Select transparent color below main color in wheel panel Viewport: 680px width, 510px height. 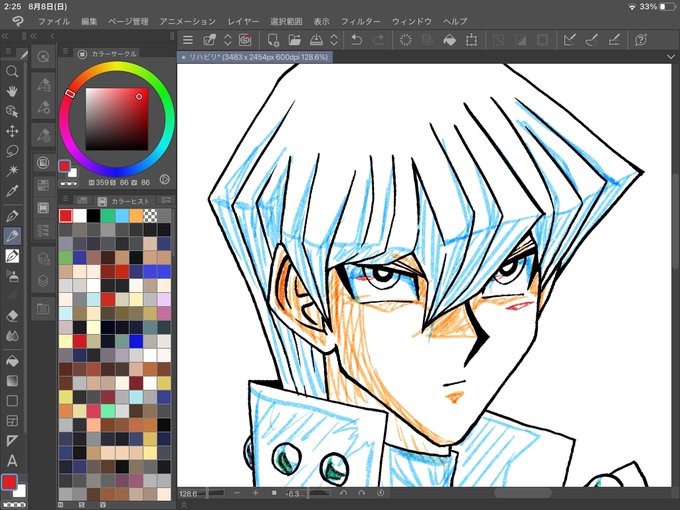[69, 184]
